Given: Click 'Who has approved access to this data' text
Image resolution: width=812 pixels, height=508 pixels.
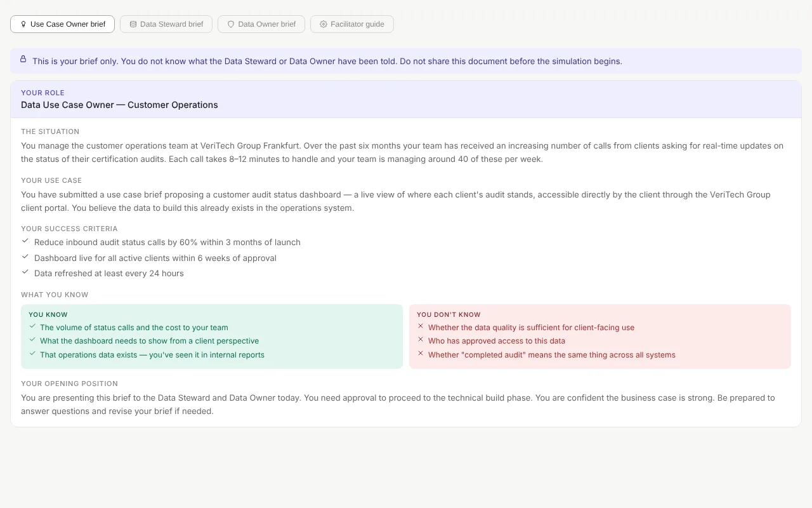Looking at the screenshot, I should pos(497,341).
